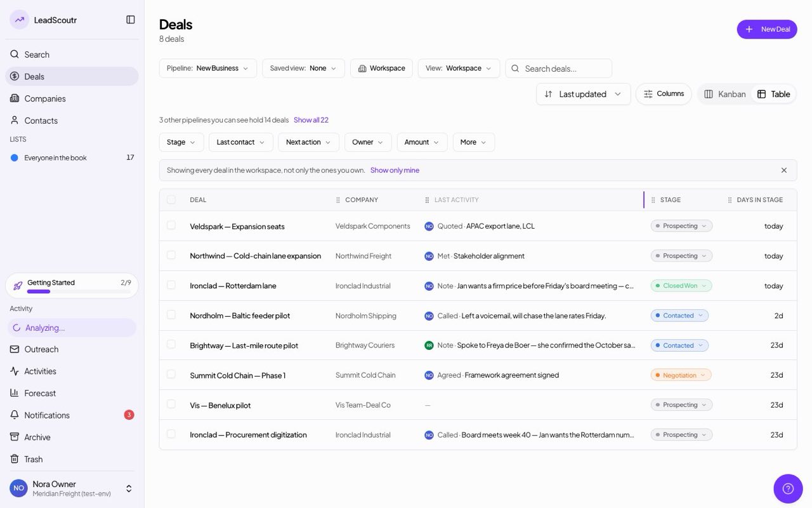Click Show only mine link
The width and height of the screenshot is (812, 508).
(395, 170)
